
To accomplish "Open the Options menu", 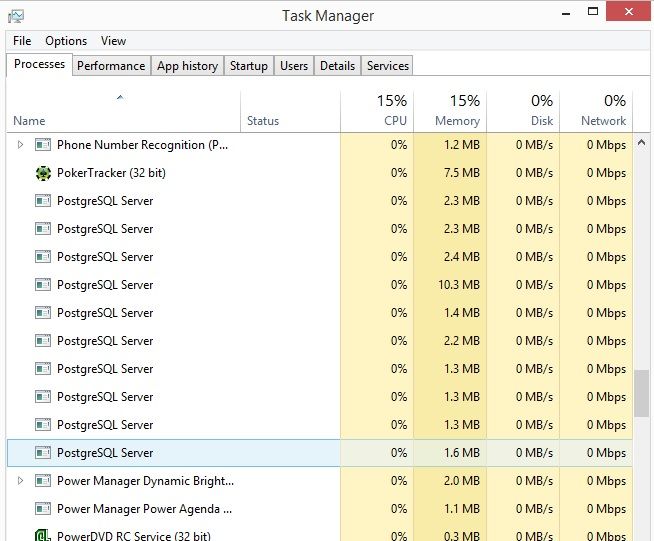I will [x=66, y=41].
